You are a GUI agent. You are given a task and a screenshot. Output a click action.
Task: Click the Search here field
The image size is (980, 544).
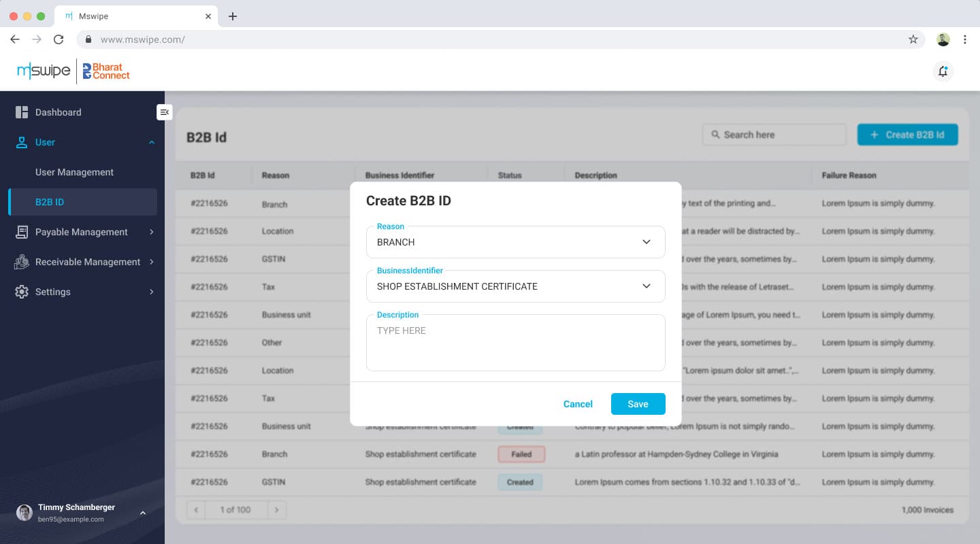(774, 135)
